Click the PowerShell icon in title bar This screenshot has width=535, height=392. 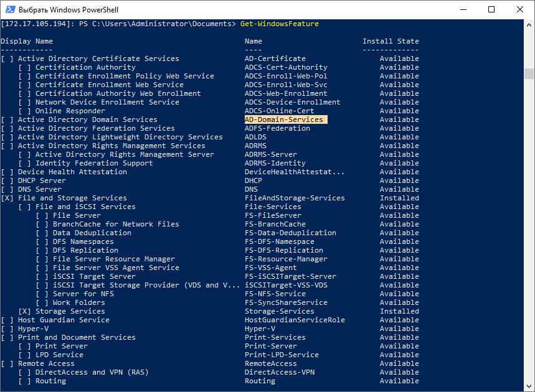click(x=9, y=10)
